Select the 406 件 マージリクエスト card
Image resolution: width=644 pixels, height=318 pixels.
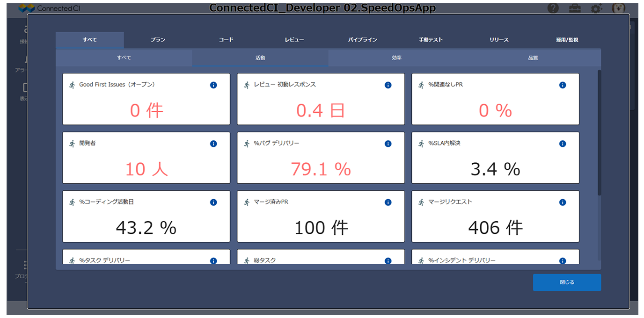pos(495,216)
